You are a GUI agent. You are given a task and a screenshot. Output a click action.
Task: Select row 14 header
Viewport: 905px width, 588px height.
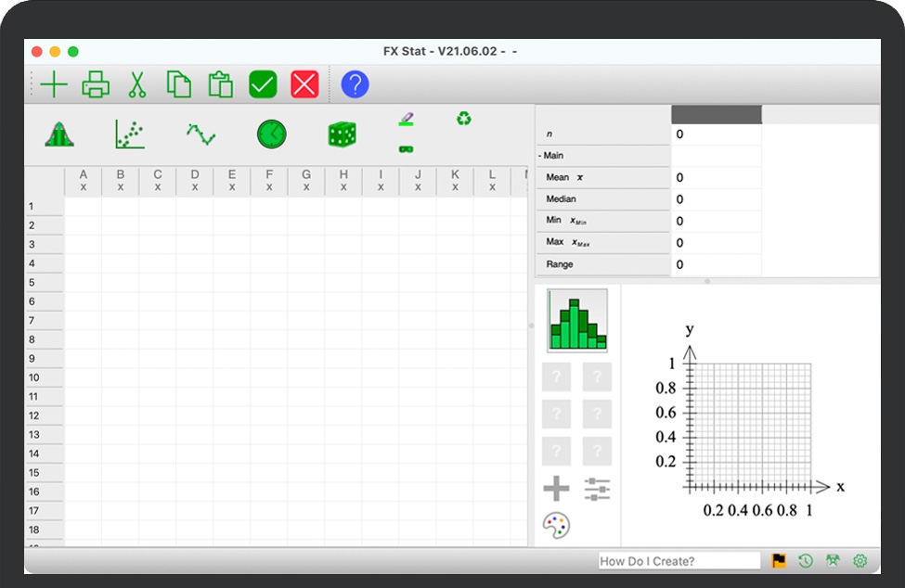(x=45, y=454)
